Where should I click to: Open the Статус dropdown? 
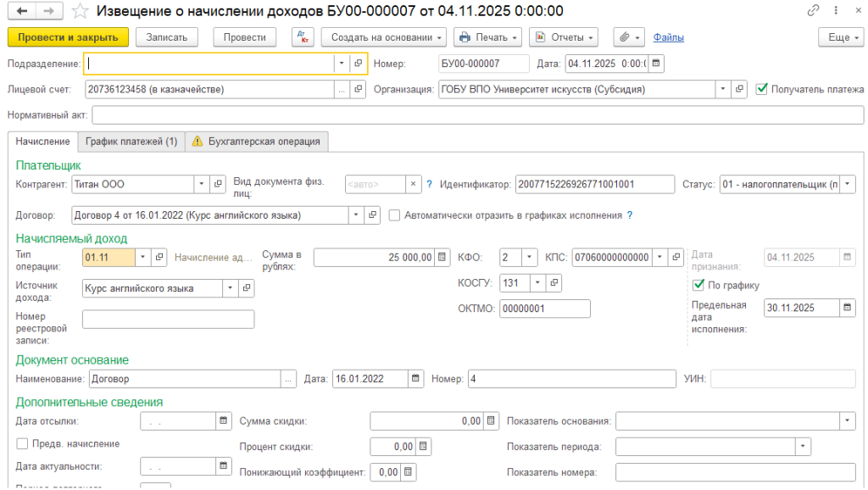[849, 184]
